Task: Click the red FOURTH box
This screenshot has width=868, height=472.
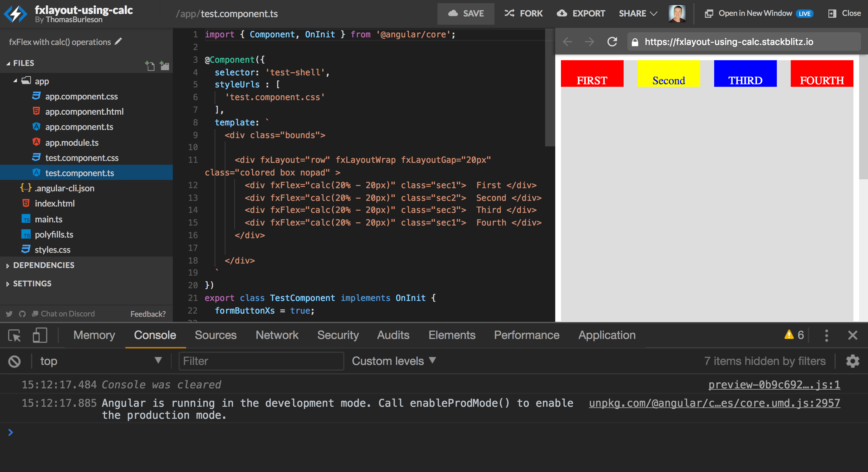Action: pos(822,73)
